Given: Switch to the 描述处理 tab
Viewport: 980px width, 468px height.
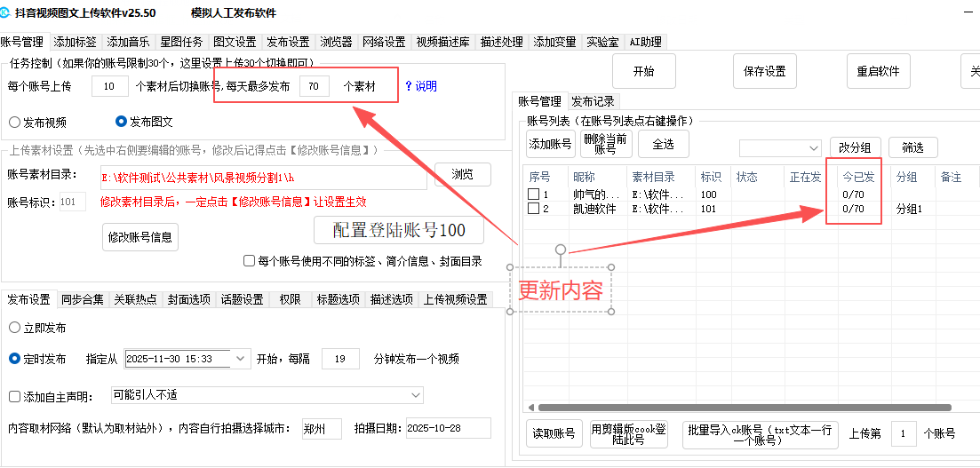Looking at the screenshot, I should point(502,42).
